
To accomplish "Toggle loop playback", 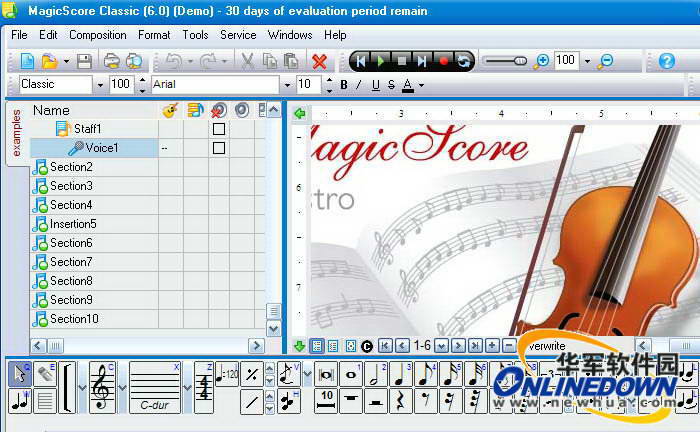I will [x=464, y=61].
